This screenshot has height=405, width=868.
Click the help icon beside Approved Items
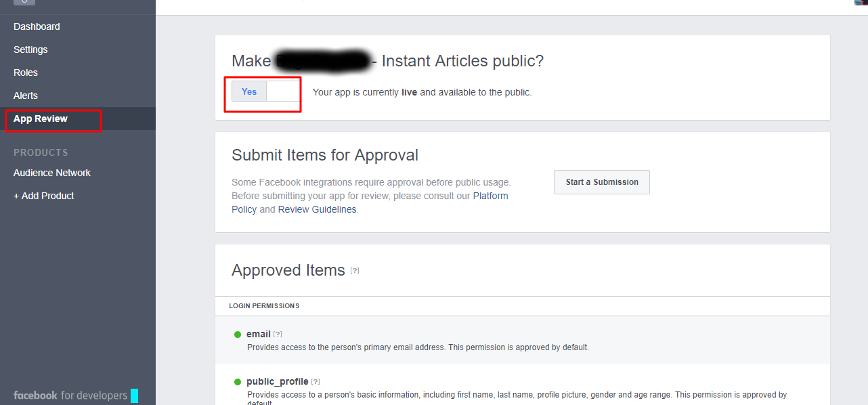coord(355,271)
